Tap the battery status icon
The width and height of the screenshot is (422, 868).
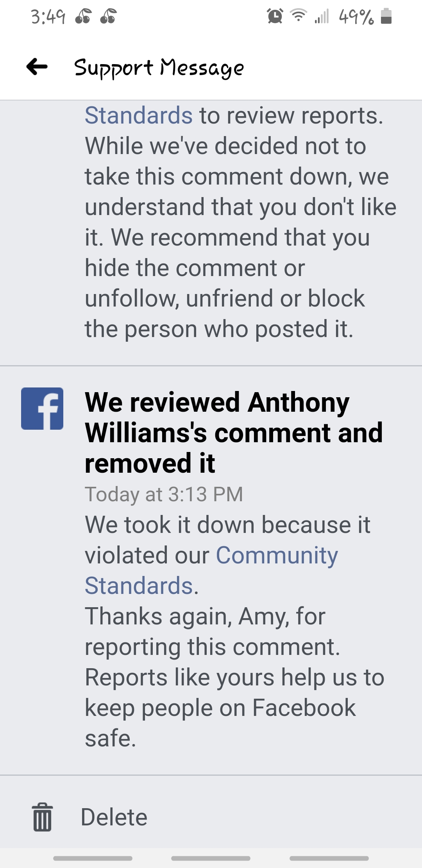pyautogui.click(x=386, y=16)
